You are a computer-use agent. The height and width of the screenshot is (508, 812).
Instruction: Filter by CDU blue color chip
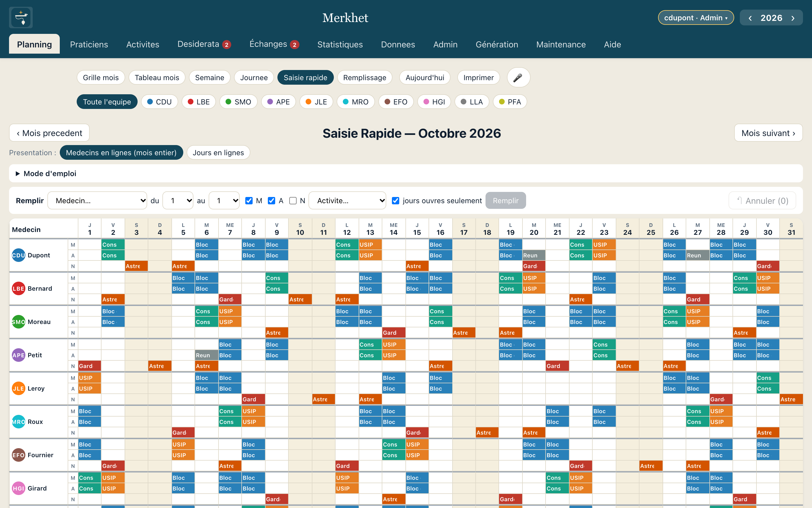pyautogui.click(x=159, y=102)
